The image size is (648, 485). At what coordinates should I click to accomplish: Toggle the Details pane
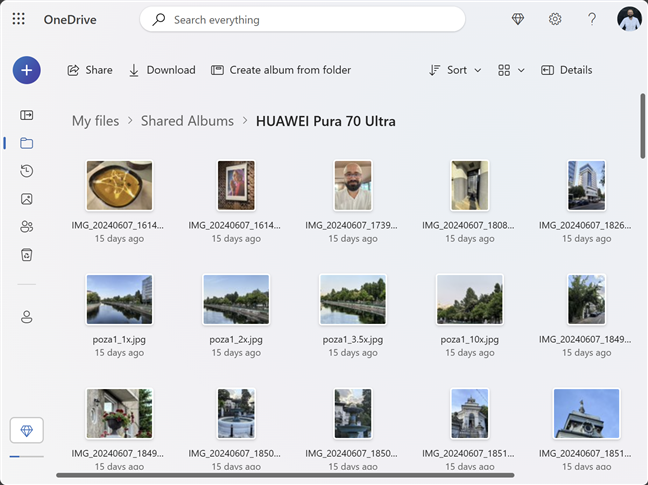click(566, 70)
